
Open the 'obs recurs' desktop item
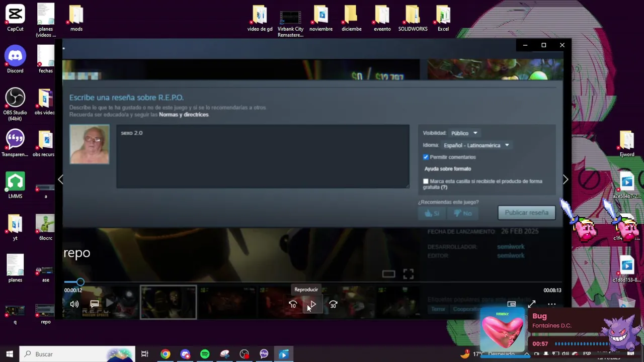(44, 144)
